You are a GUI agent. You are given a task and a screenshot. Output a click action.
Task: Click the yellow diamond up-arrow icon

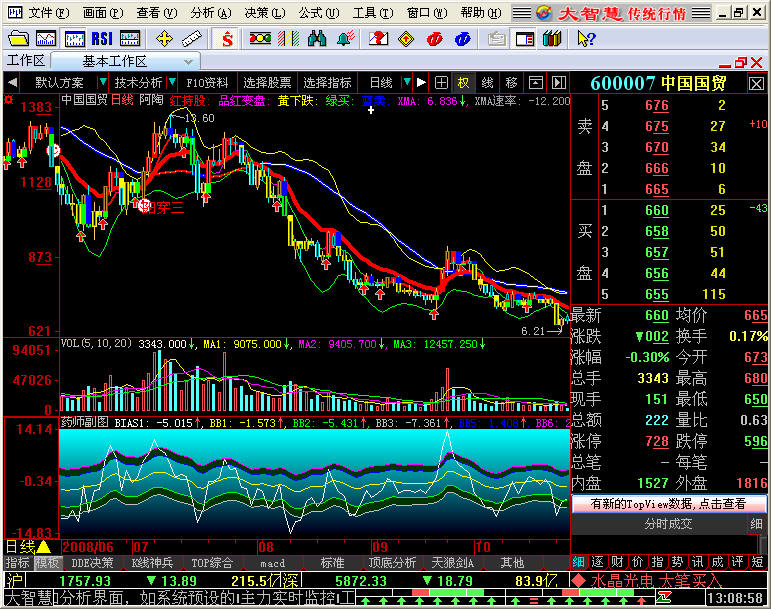click(x=406, y=38)
